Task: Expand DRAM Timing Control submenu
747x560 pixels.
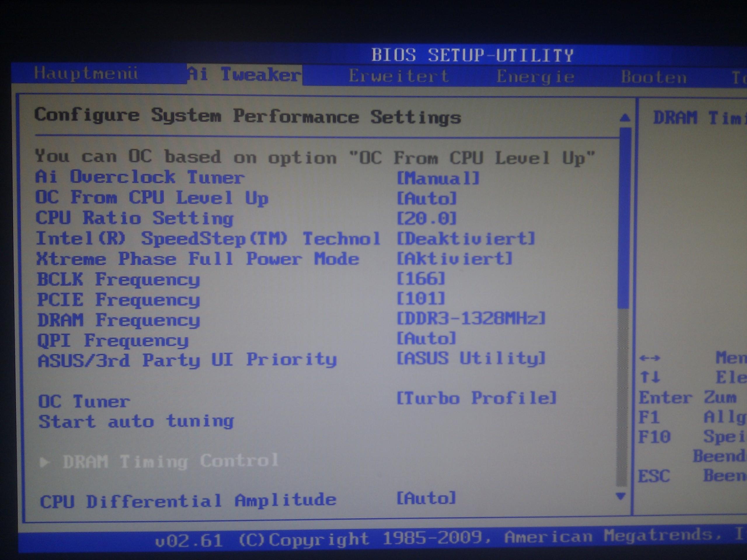Action: click(170, 461)
